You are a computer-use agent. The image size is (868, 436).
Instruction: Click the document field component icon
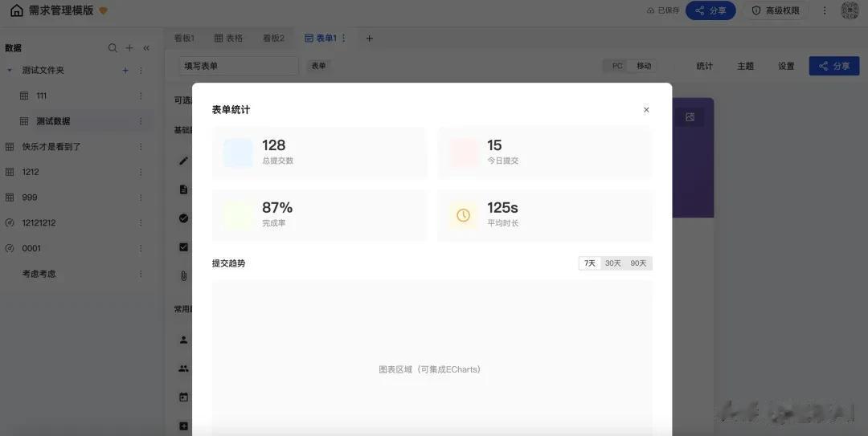coord(183,189)
